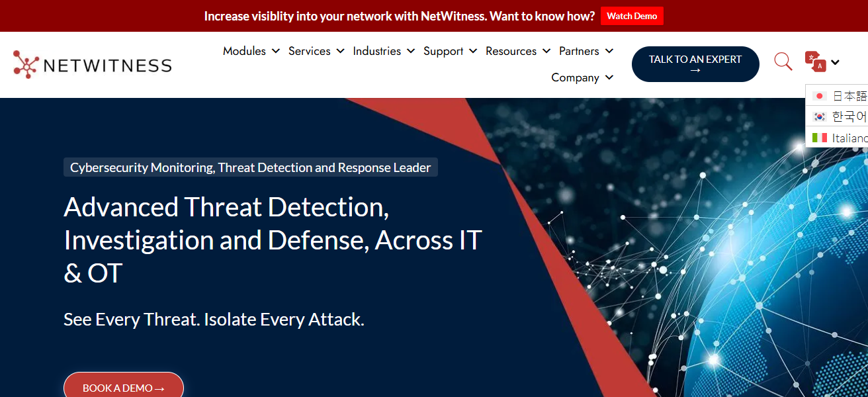Open the site search magnifier icon
The image size is (868, 397).
(783, 61)
